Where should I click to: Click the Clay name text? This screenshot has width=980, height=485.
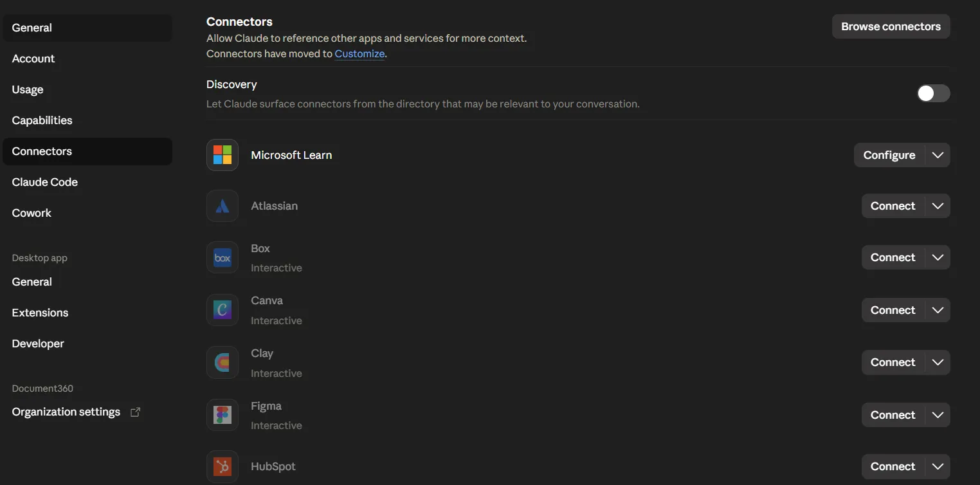pyautogui.click(x=262, y=353)
